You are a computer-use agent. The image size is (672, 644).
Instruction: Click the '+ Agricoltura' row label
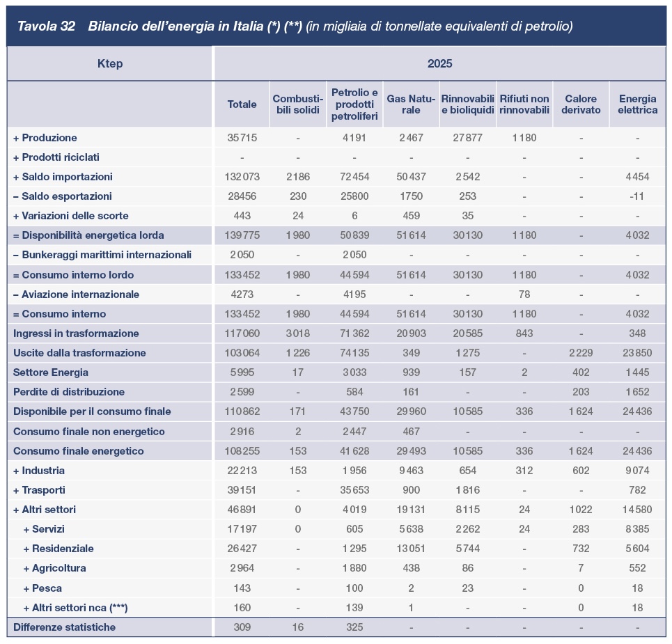tap(54, 568)
